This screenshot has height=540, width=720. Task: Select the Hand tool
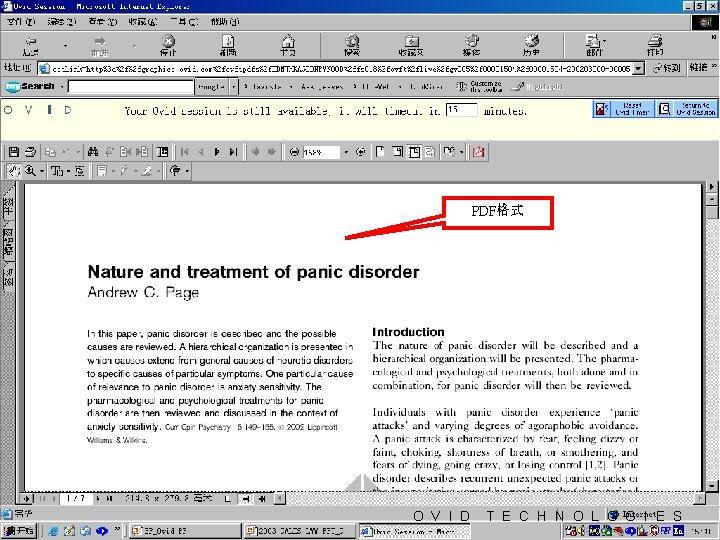[x=14, y=171]
